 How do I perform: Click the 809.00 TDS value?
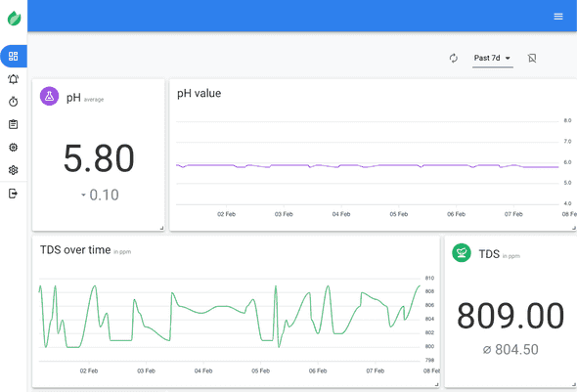pos(510,316)
